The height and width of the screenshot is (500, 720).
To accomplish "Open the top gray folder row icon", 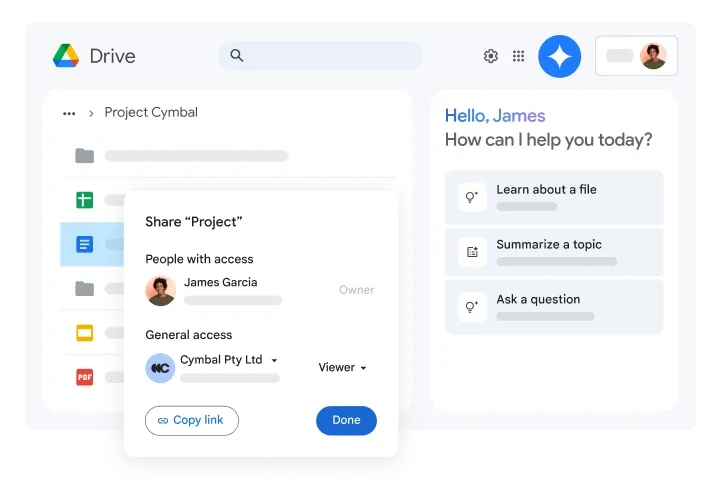I will [84, 156].
